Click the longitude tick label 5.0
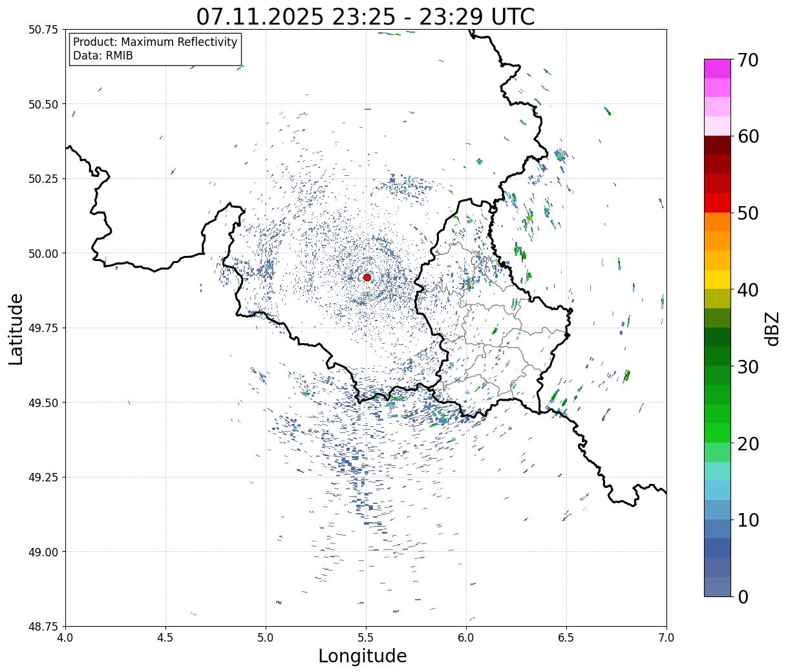 (x=266, y=638)
